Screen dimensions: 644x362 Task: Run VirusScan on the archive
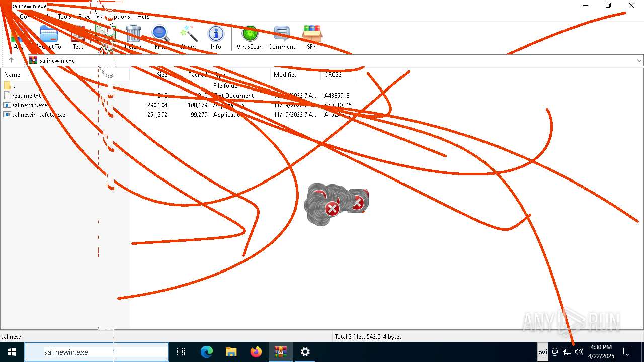tap(250, 38)
